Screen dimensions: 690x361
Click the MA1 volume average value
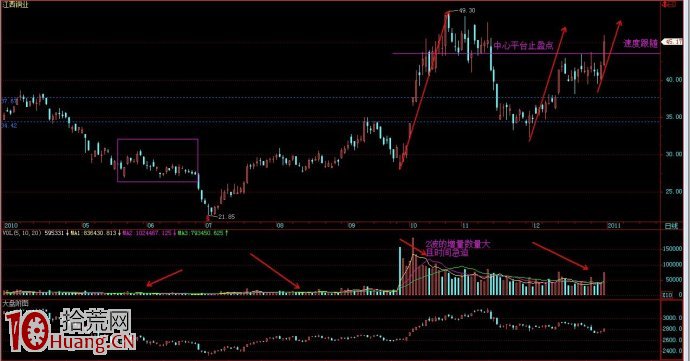93,233
